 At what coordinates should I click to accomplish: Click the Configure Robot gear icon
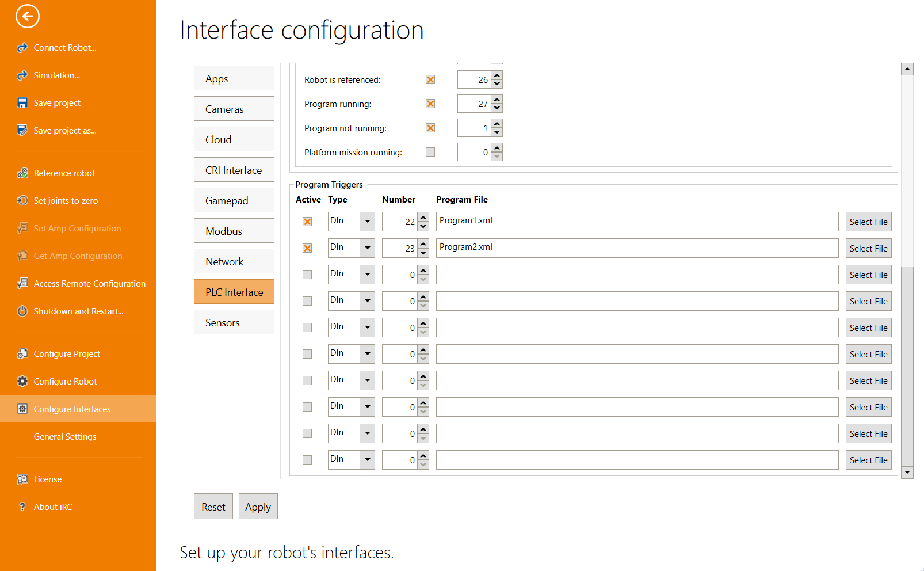[x=22, y=382]
